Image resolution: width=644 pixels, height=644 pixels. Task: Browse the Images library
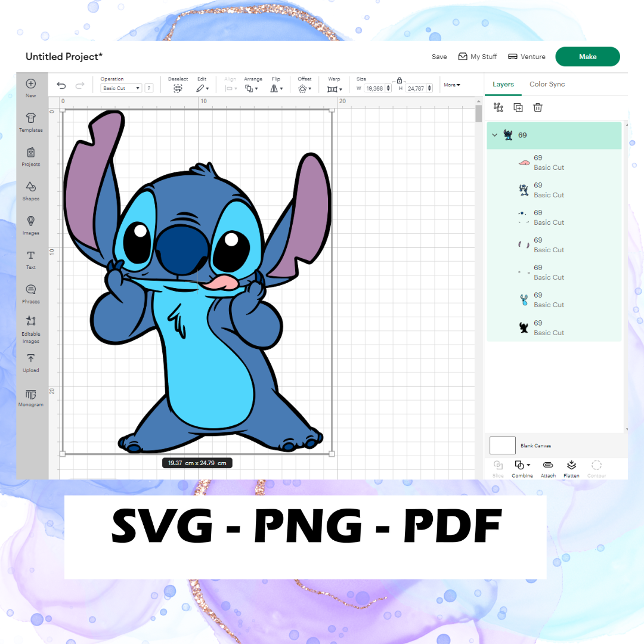click(31, 225)
